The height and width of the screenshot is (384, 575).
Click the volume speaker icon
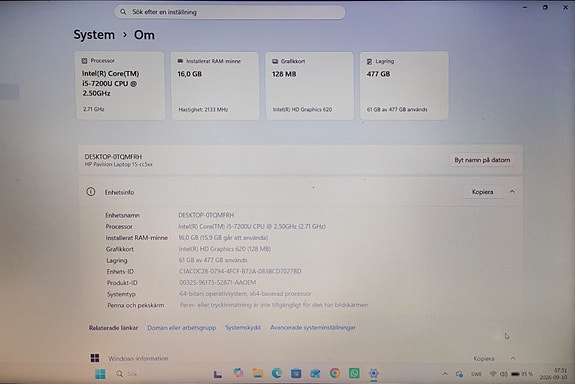pos(504,374)
